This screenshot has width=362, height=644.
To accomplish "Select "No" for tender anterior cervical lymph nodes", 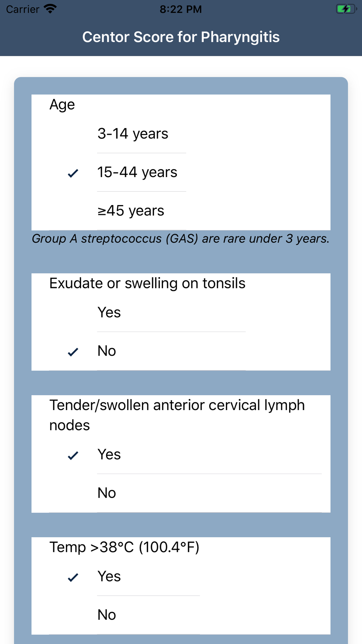I will point(106,492).
